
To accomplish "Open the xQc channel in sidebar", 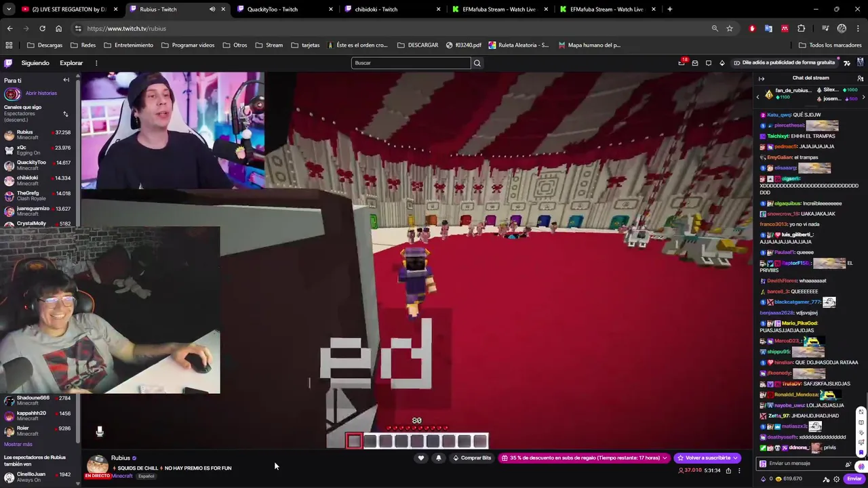I will click(38, 150).
